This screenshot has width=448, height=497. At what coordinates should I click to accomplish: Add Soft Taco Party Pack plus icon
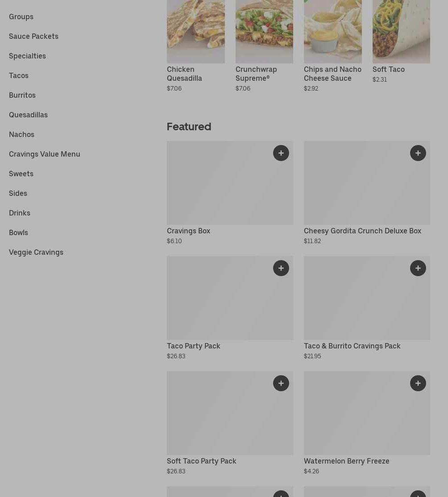coord(281,383)
